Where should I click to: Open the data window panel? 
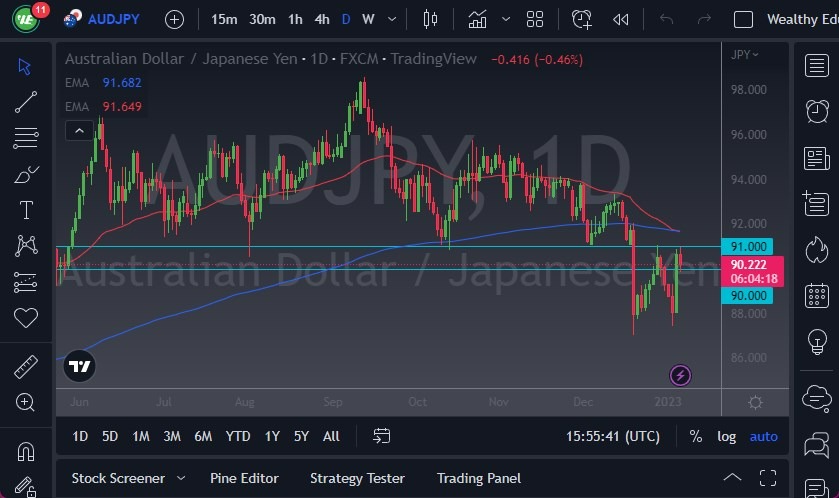click(817, 203)
